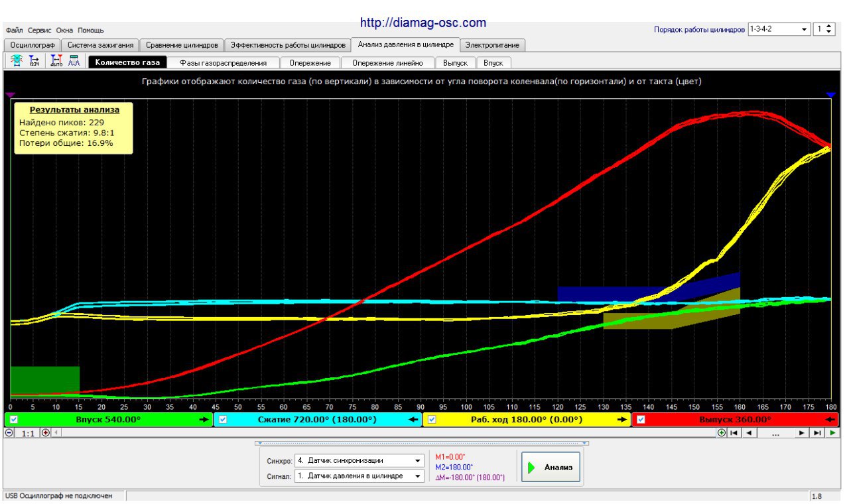
Task: Switch to the Сравнение цилиндров tab
Action: point(182,45)
